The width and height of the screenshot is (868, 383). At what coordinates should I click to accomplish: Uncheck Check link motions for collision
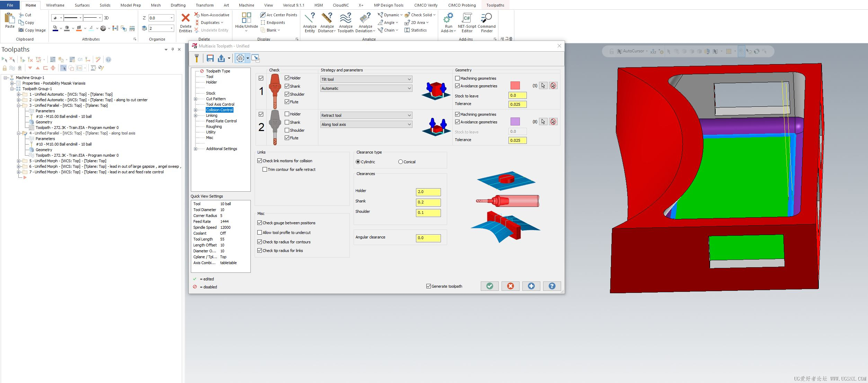260,161
